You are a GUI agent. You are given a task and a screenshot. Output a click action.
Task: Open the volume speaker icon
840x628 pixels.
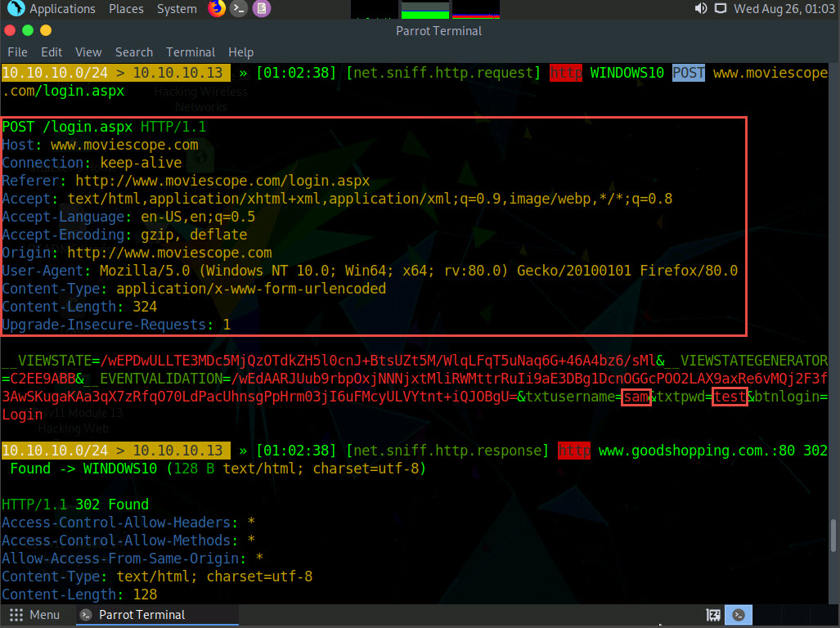point(701,8)
